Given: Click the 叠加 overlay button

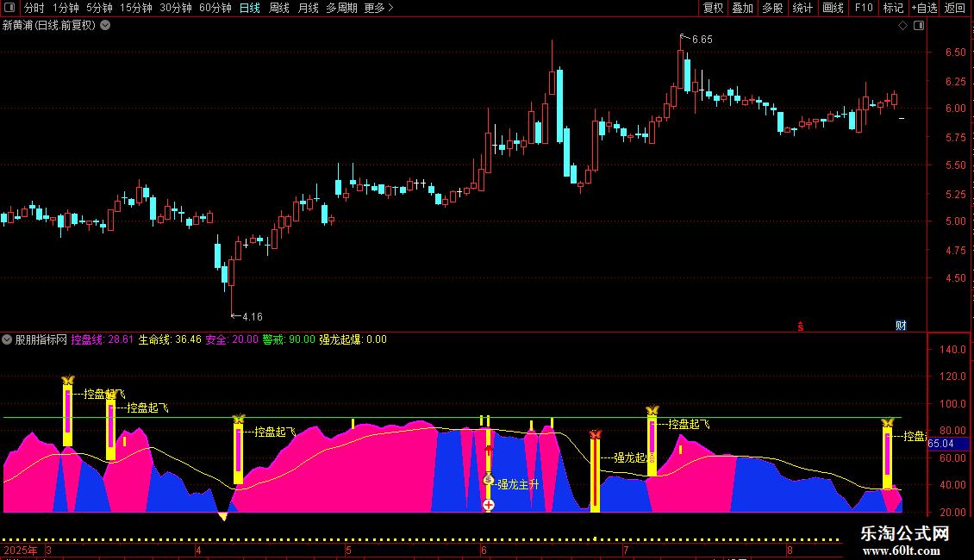Looking at the screenshot, I should click(742, 8).
